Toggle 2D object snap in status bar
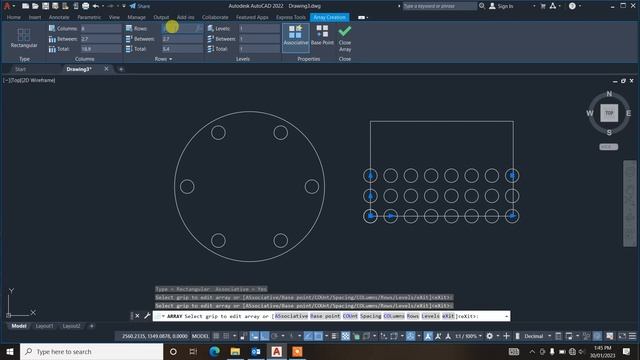This screenshot has width=640, height=360. tap(318, 336)
